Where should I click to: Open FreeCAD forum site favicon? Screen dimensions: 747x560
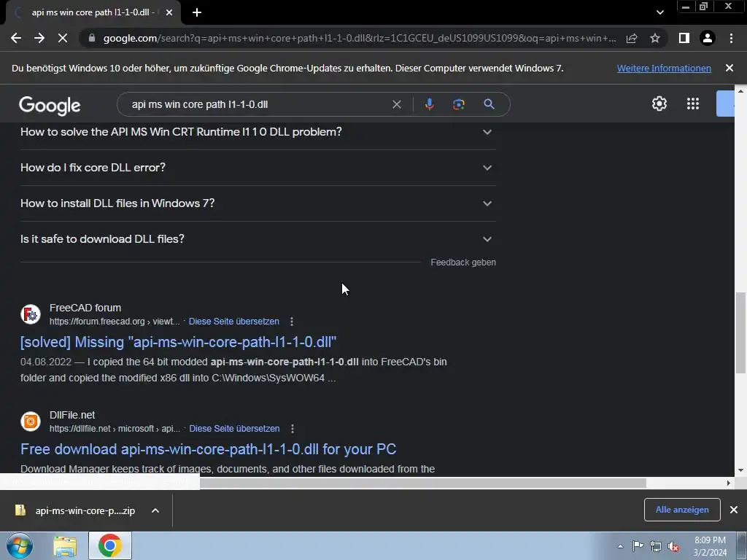(31, 314)
